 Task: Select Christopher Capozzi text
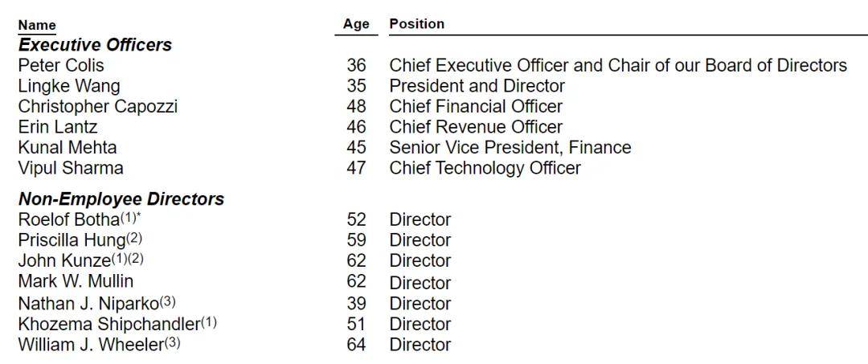pyautogui.click(x=97, y=107)
